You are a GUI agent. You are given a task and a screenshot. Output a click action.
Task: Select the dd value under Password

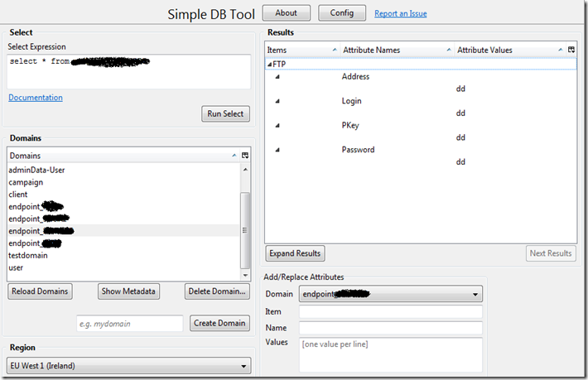pyautogui.click(x=460, y=162)
